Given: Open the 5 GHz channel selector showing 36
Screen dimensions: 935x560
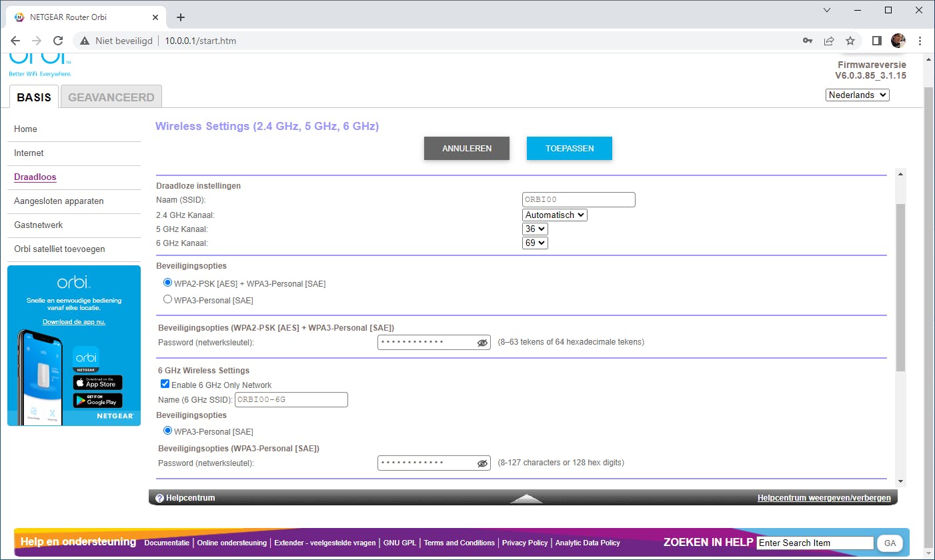Looking at the screenshot, I should click(x=534, y=229).
